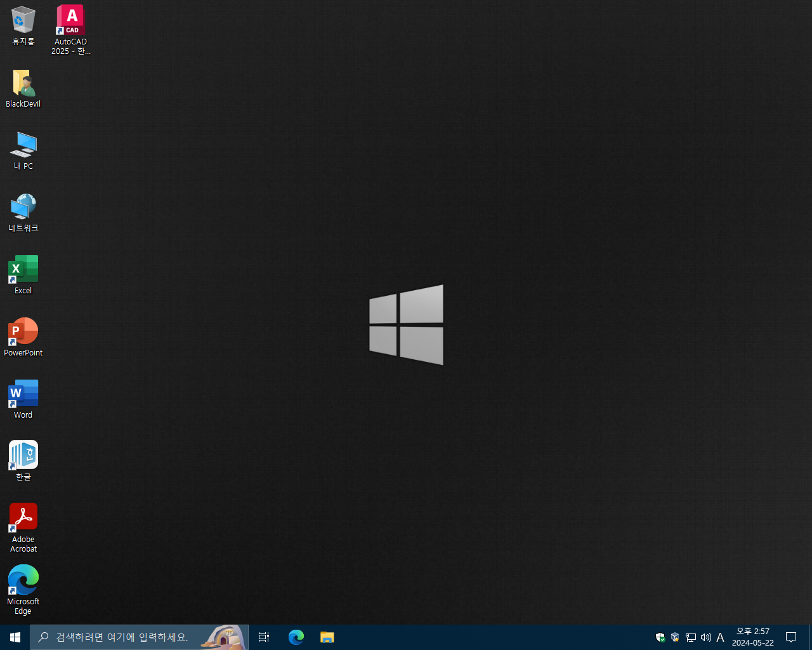
Task: Select the Adobe Acrobat desktop shortcut
Action: coord(23,528)
